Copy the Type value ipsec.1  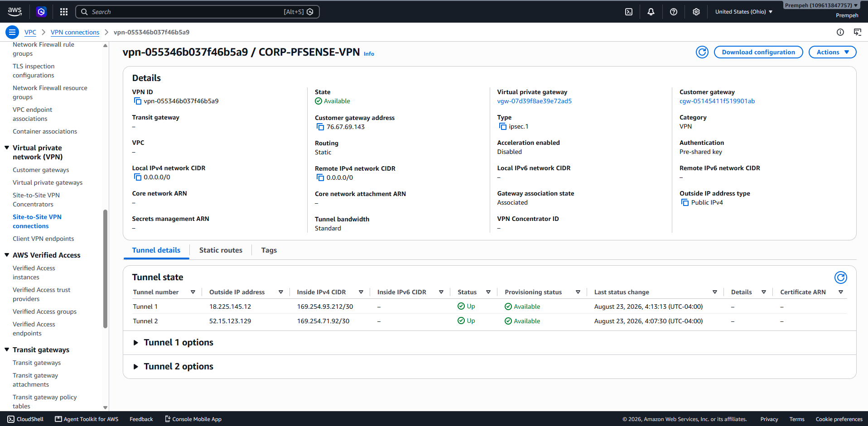click(x=503, y=126)
